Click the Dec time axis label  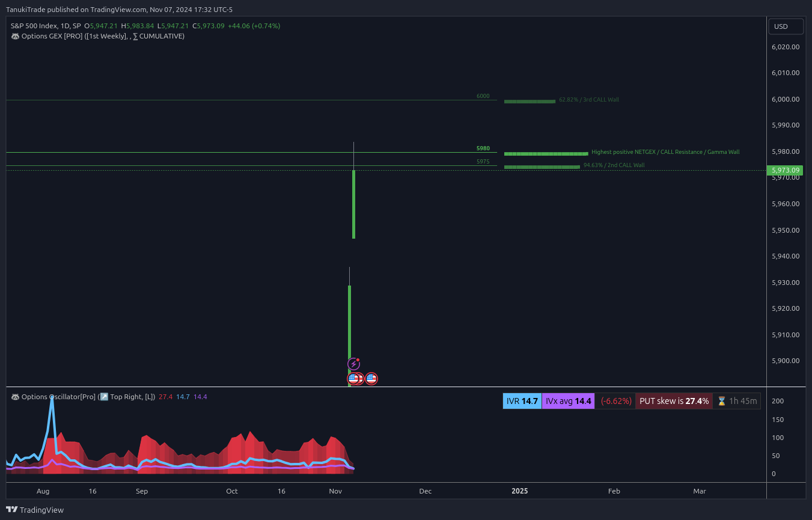pyautogui.click(x=426, y=491)
